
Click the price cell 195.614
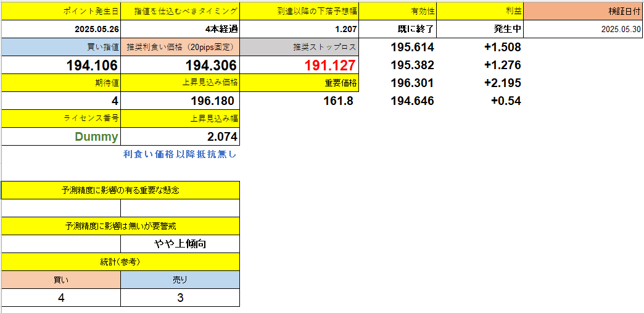[412, 48]
